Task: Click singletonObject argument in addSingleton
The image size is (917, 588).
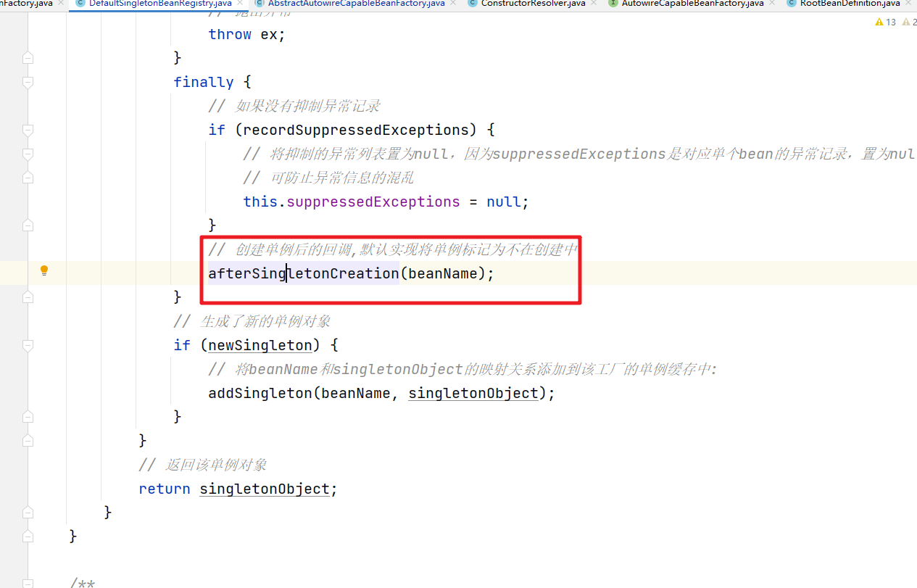Action: pos(473,393)
